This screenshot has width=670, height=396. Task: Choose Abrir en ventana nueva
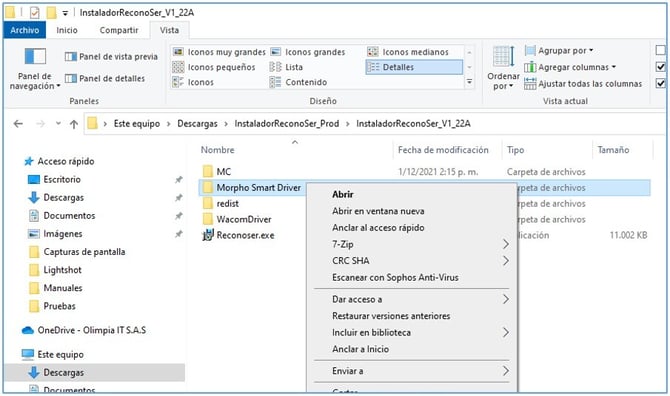[x=412, y=211]
